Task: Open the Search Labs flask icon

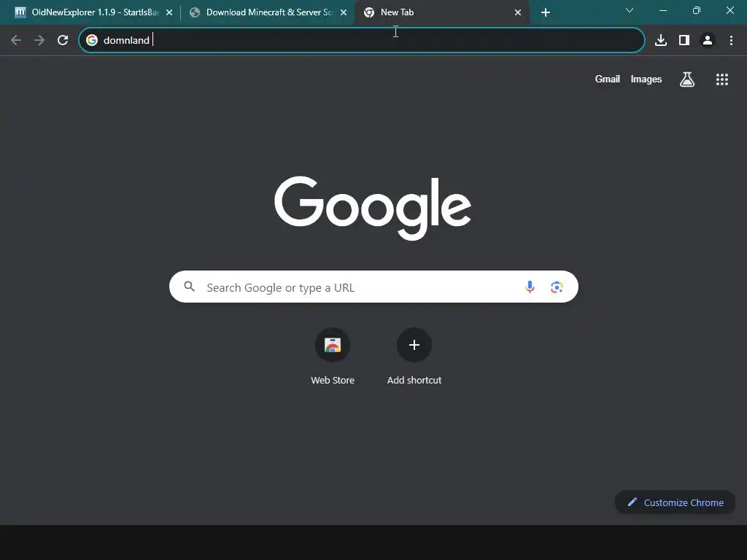Action: [x=687, y=79]
